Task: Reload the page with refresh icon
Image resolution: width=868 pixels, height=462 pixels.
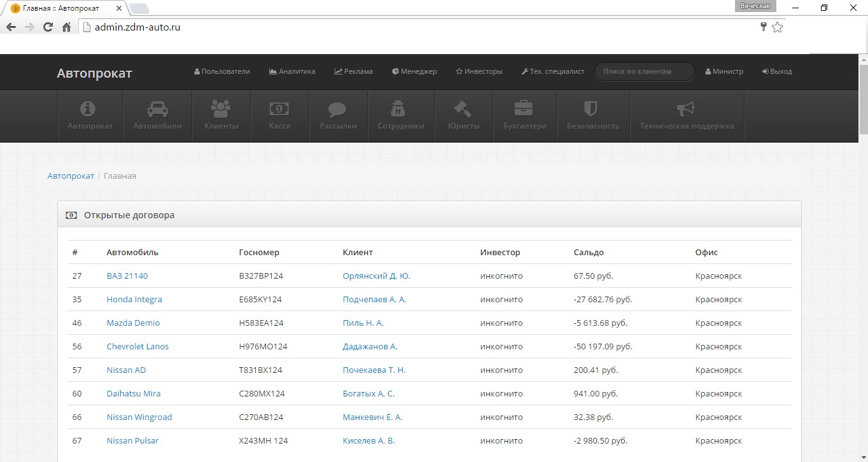Action: coord(48,27)
